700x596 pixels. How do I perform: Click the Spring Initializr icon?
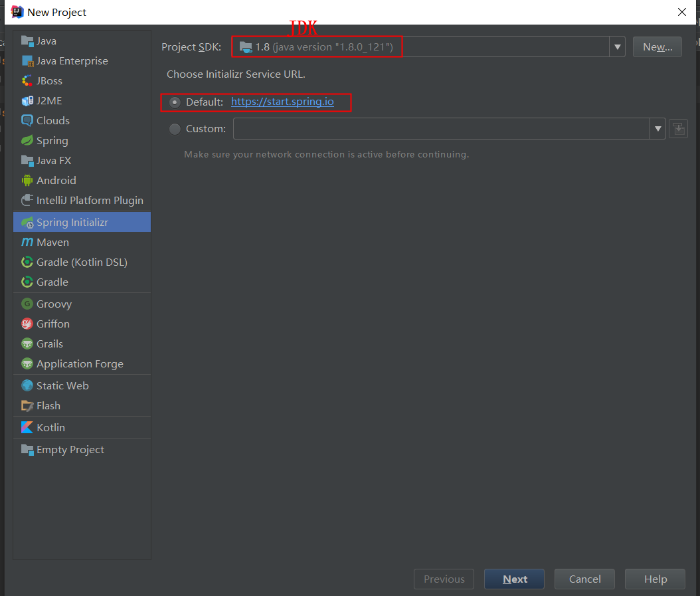click(x=27, y=223)
